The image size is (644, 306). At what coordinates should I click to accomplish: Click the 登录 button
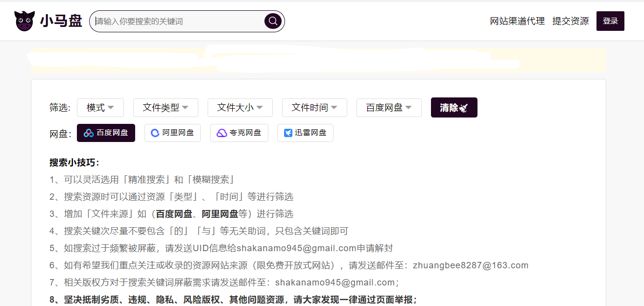[x=610, y=21]
